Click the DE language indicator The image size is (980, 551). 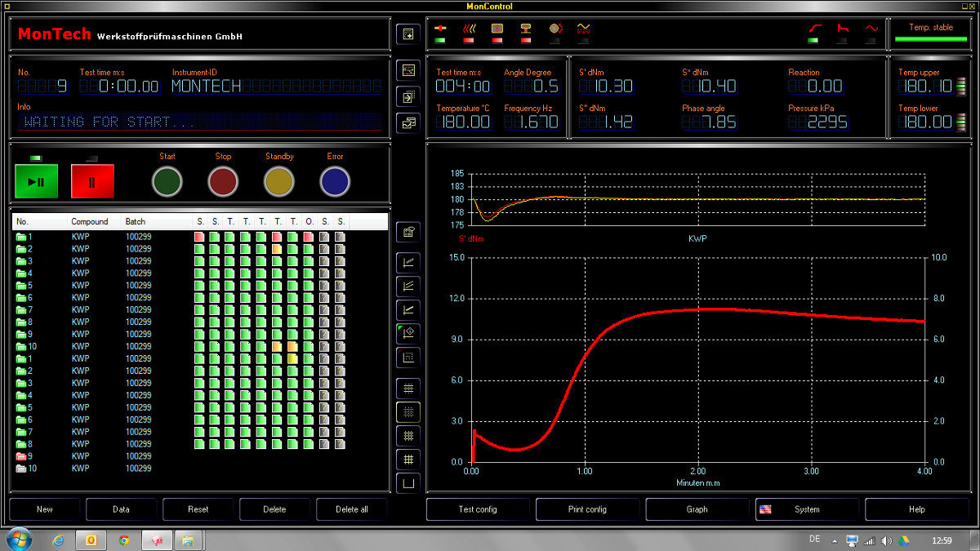(x=814, y=539)
